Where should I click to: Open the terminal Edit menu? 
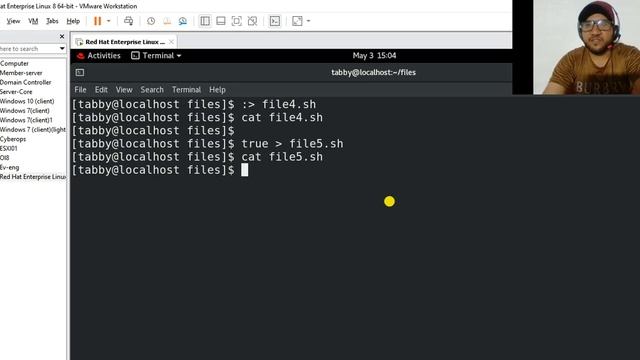(101, 89)
